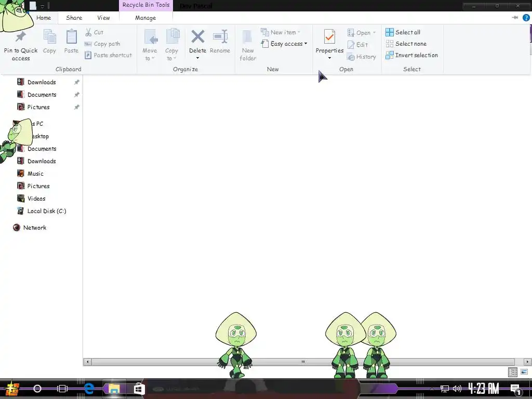Switch to the View ribbon tab
This screenshot has height=399, width=532.
point(103,18)
